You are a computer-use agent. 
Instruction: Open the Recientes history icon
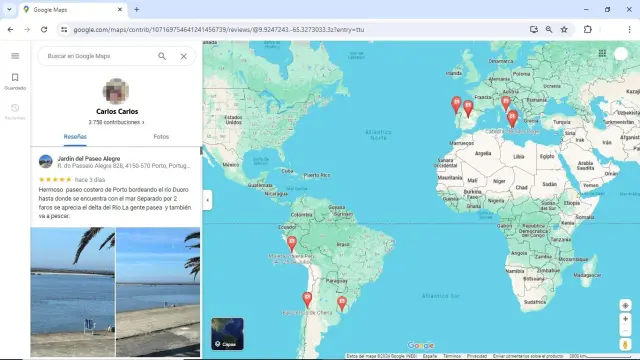[15, 112]
